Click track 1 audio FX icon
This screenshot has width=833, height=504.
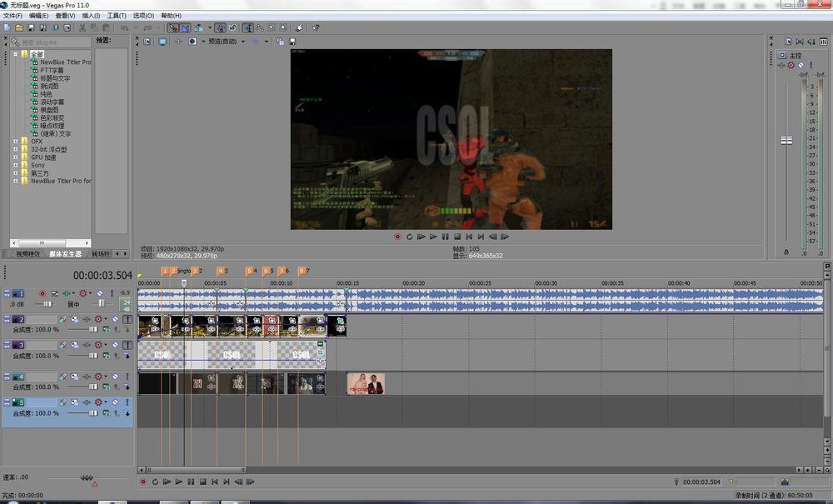[67, 293]
